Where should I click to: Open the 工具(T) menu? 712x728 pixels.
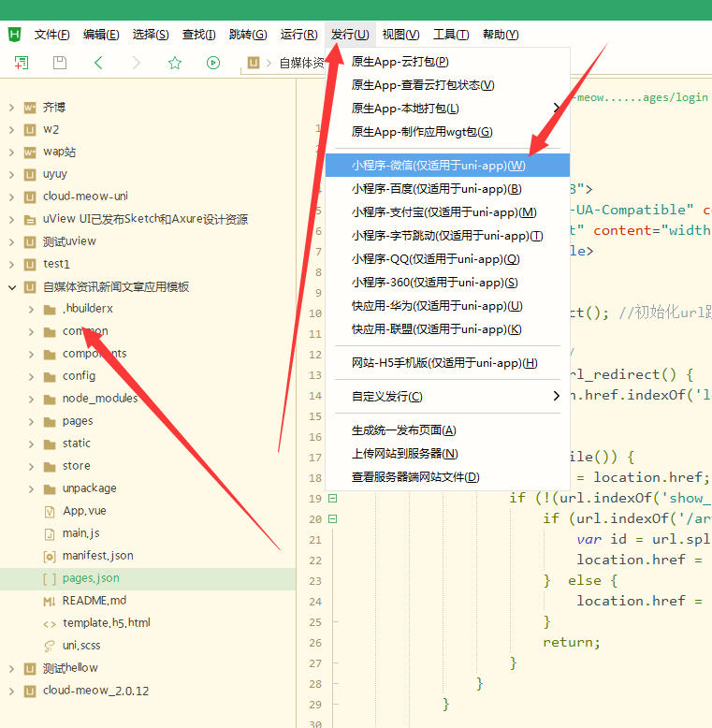tap(451, 35)
